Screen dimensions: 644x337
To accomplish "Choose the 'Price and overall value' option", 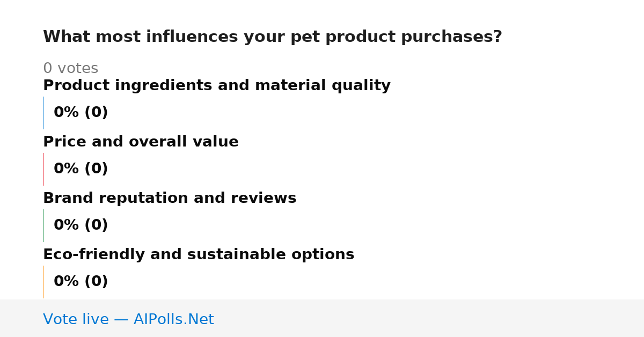I will click(141, 142).
